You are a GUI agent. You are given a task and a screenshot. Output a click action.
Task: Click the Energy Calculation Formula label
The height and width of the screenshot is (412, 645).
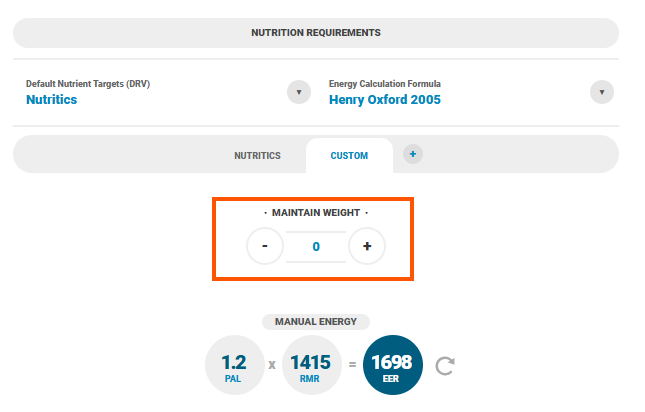click(385, 84)
